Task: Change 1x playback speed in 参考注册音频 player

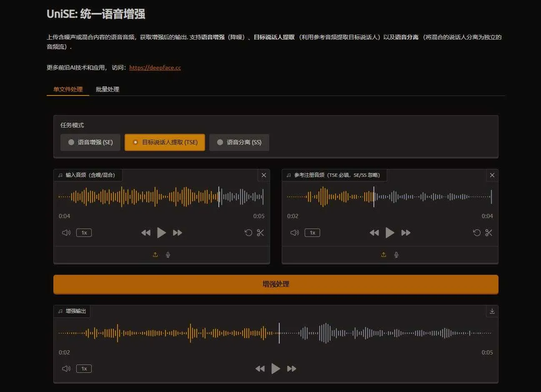Action: click(x=312, y=233)
